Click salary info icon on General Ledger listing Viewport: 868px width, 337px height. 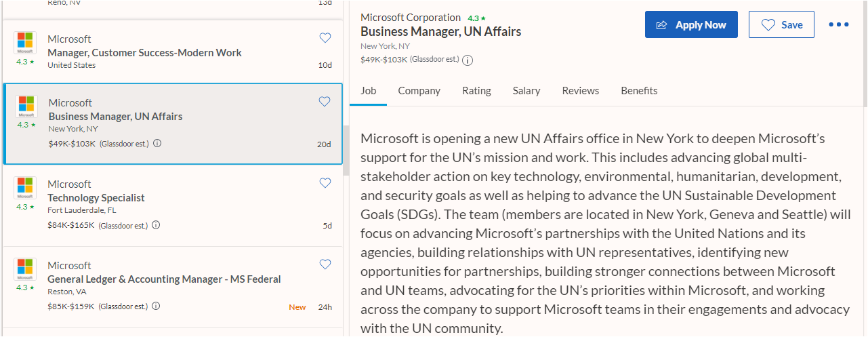[x=157, y=306]
